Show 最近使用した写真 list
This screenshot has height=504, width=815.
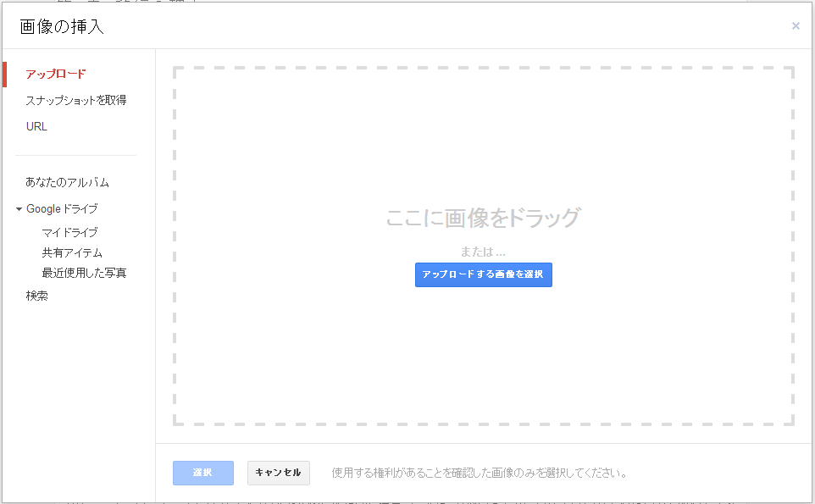[84, 273]
